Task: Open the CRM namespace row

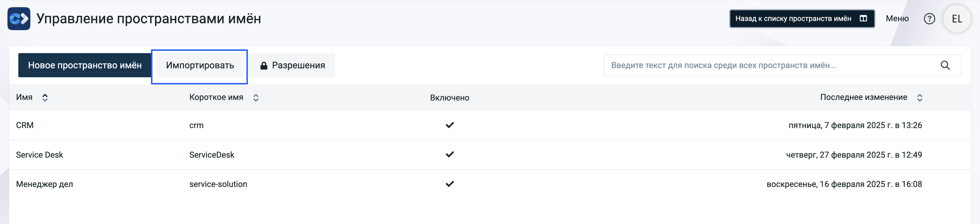Action: tap(490, 125)
